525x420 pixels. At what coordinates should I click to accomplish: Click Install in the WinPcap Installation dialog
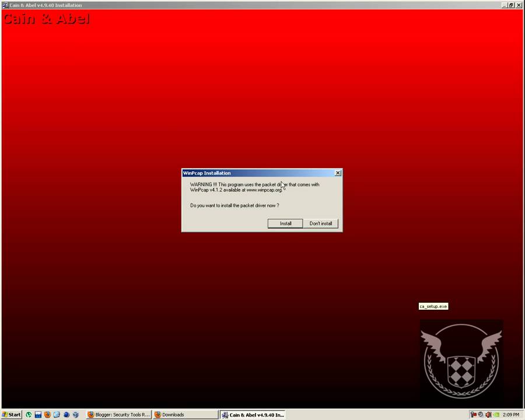pyautogui.click(x=285, y=223)
